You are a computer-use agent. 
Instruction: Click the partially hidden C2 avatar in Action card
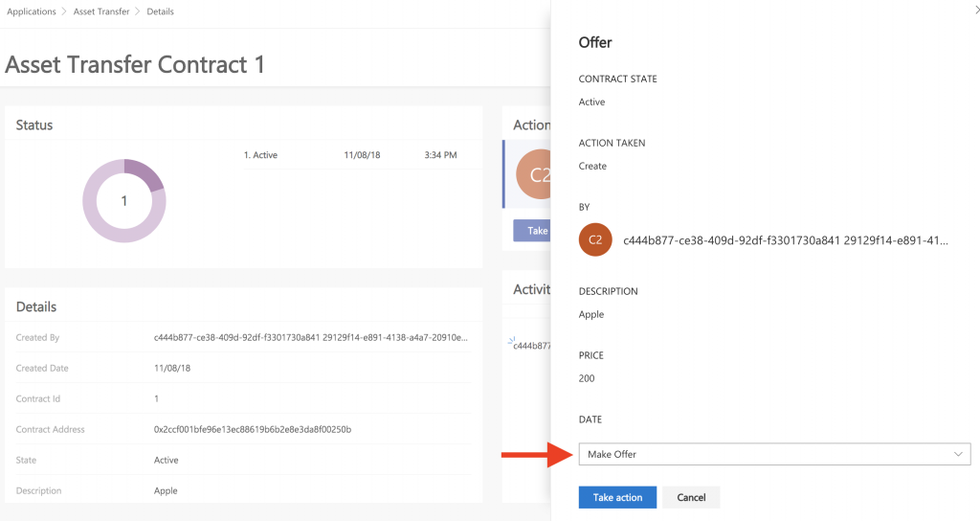pos(534,175)
